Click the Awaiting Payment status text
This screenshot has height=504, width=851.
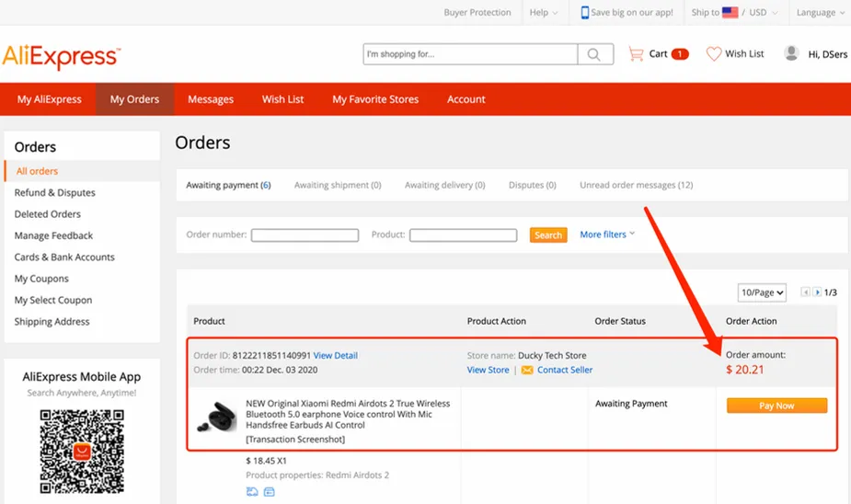[x=631, y=404]
